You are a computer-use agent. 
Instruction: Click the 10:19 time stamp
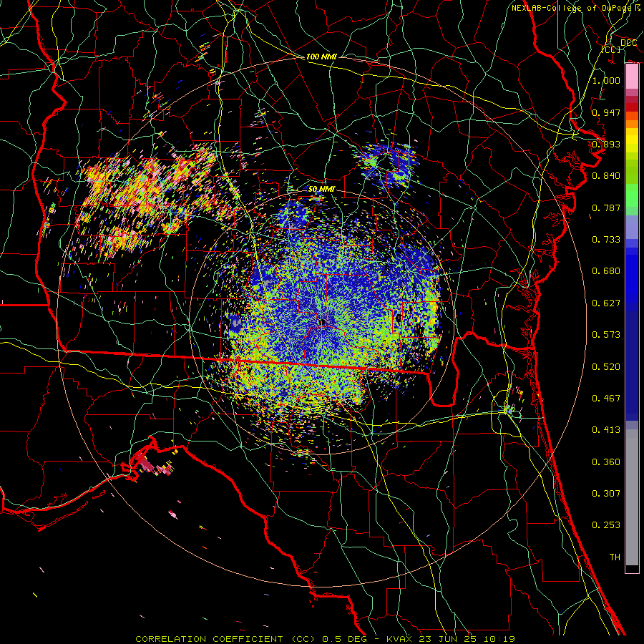coord(499,639)
